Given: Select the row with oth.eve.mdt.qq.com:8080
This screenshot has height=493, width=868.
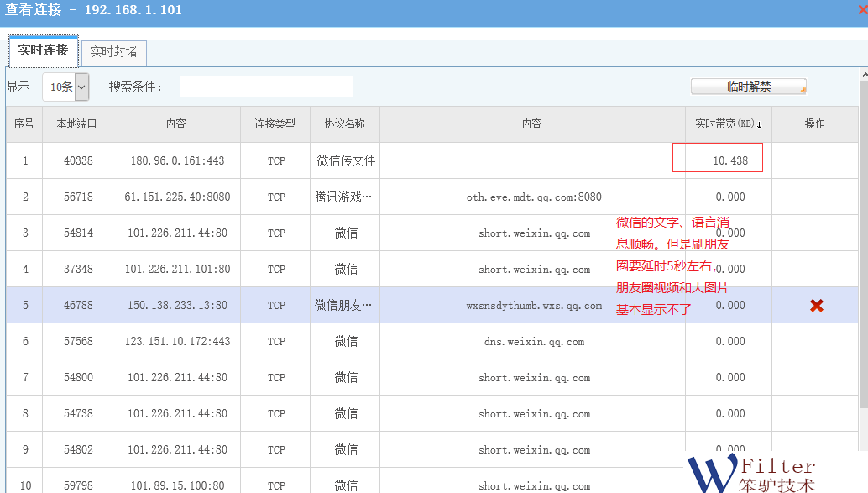Looking at the screenshot, I should point(534,197).
